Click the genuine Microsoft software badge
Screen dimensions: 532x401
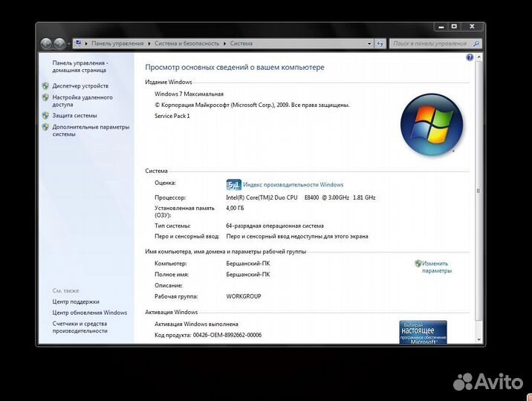[423, 332]
